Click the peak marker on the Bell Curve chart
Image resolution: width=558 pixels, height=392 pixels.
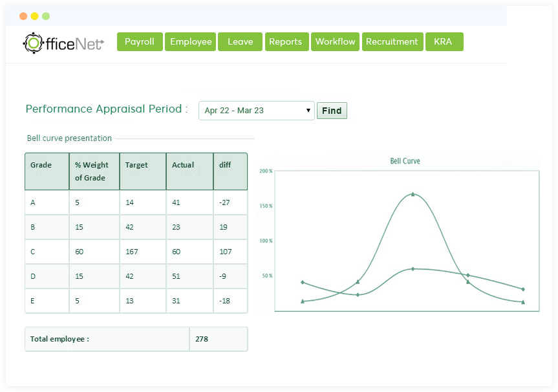coord(414,193)
